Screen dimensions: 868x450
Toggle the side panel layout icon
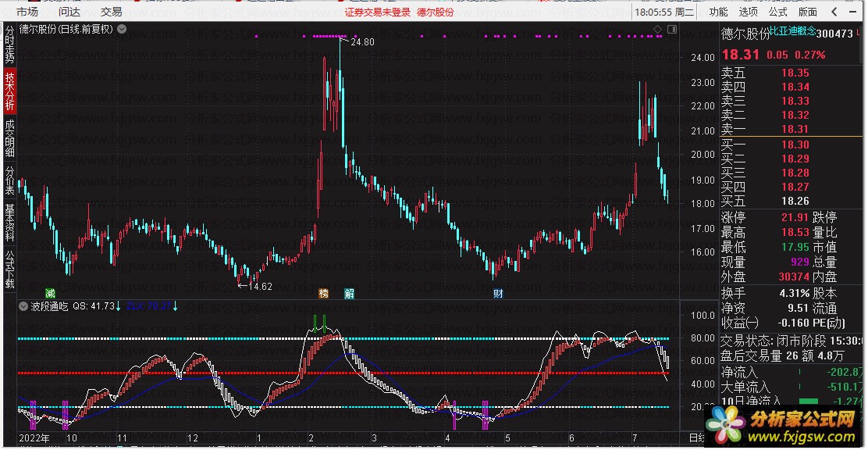pos(672,30)
